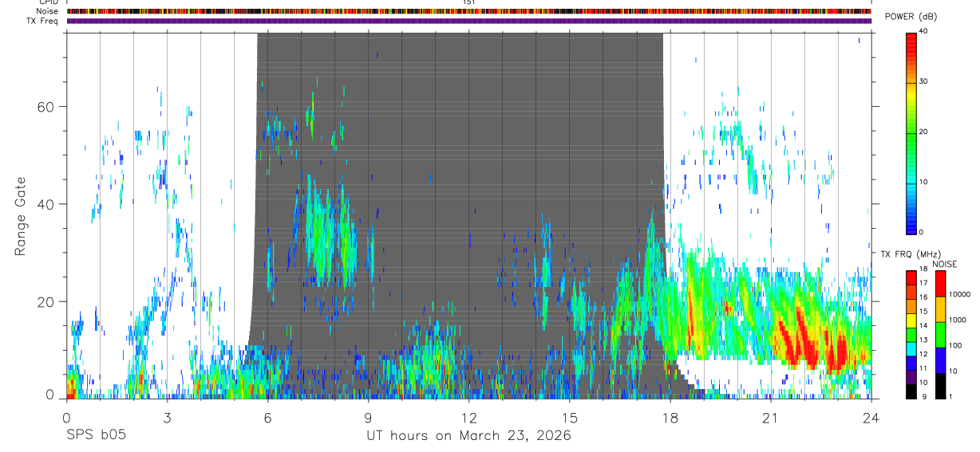Click y-axis tick label '40'

click(x=47, y=204)
